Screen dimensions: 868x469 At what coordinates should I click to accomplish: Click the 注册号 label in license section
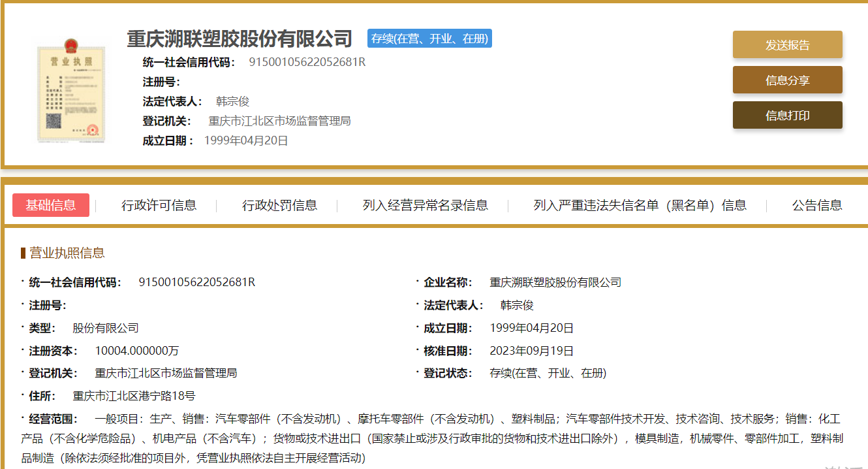(x=47, y=305)
